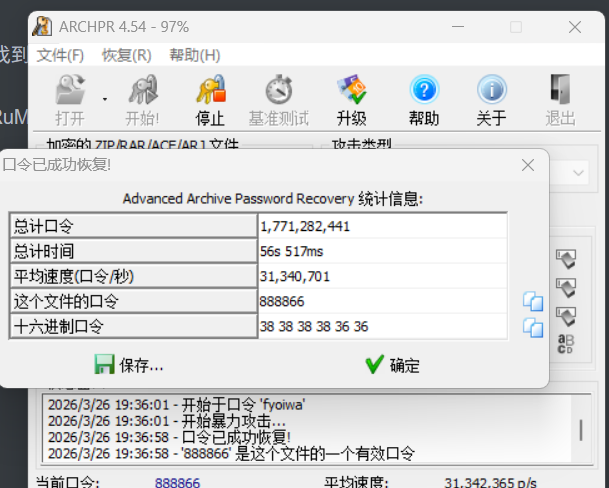Click the top brush icon on right panel

click(x=566, y=259)
